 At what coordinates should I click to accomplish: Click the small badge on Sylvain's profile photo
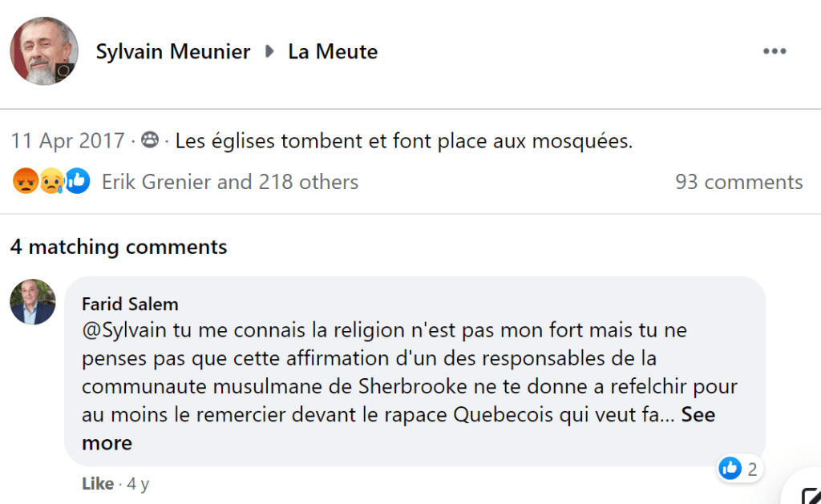65,73
